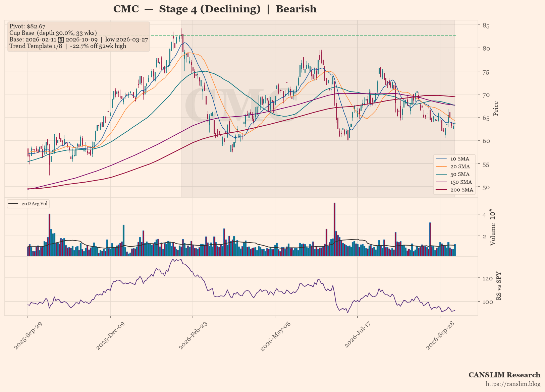Click the '20D Avg Vol' legend label
This screenshot has height=392, width=545.
point(35,204)
